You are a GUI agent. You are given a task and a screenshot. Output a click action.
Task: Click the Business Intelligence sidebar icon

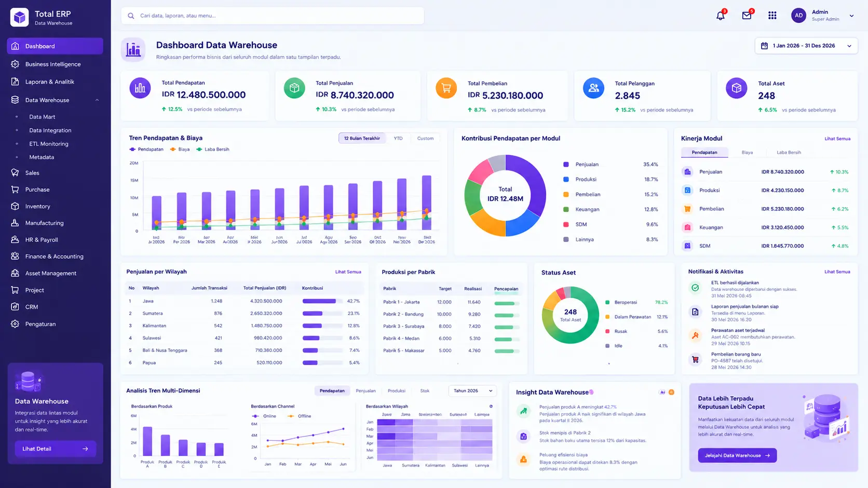(x=15, y=64)
